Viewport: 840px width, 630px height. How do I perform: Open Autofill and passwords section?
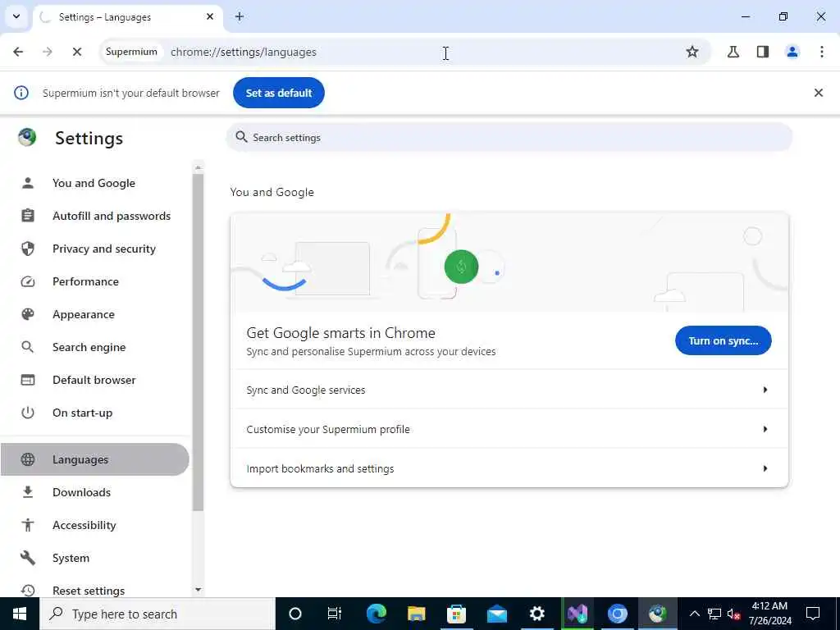click(x=112, y=216)
